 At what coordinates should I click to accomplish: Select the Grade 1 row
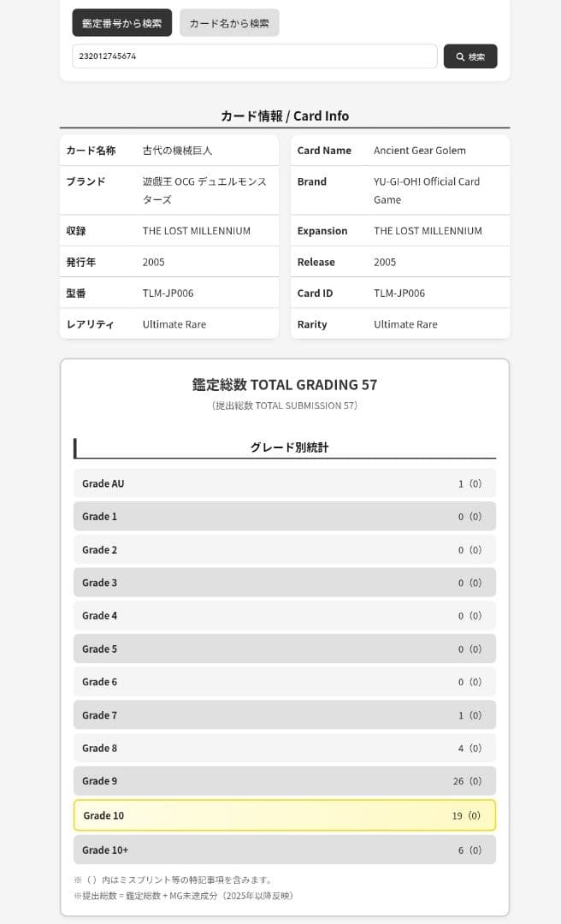[284, 517]
